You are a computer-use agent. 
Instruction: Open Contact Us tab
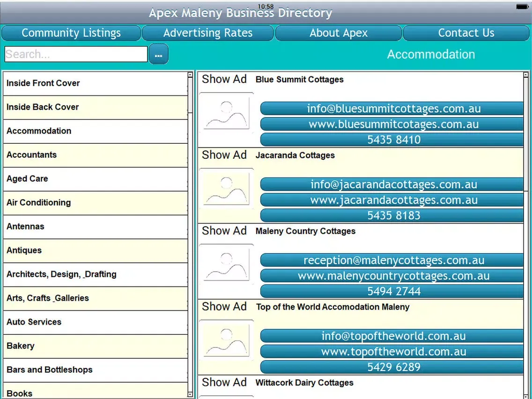[x=466, y=33]
